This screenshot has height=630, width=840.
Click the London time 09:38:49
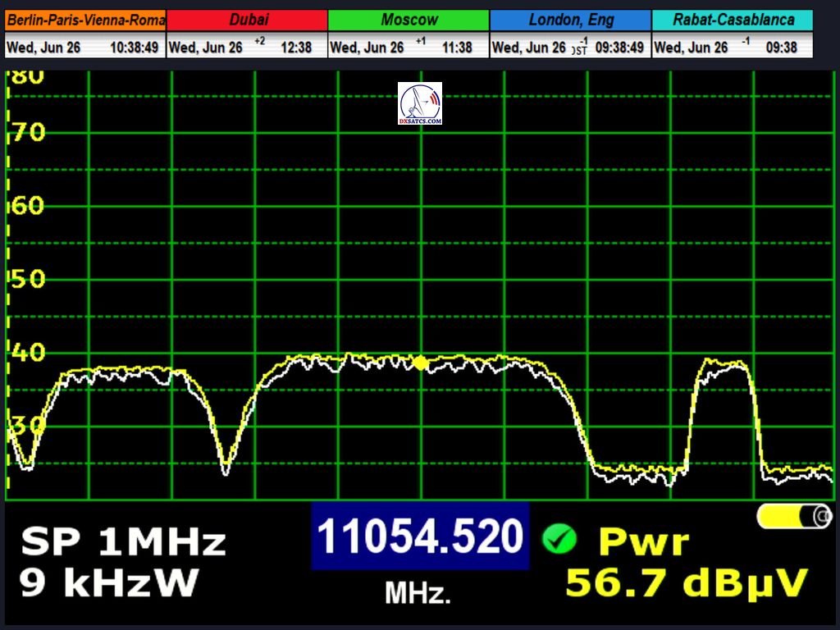coord(619,48)
